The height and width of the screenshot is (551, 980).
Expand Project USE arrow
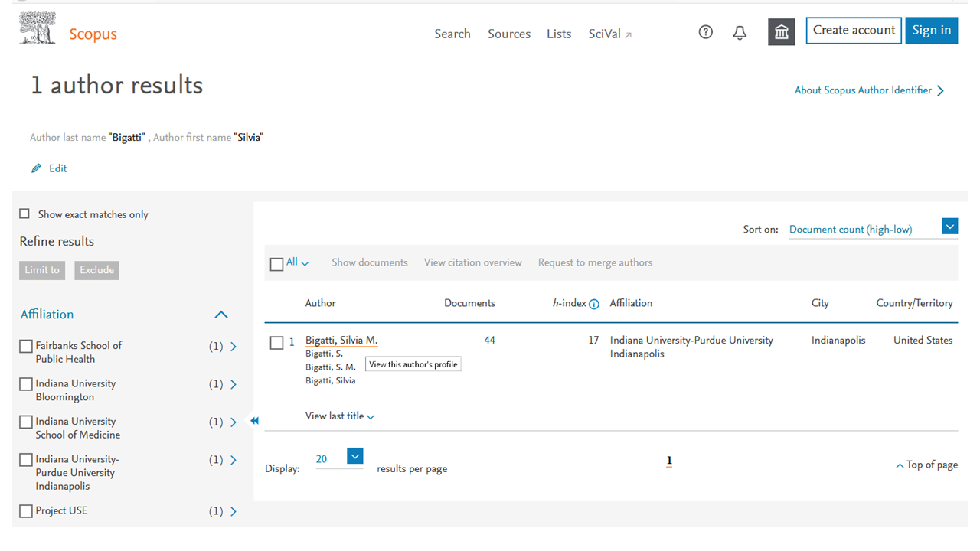[x=234, y=511]
